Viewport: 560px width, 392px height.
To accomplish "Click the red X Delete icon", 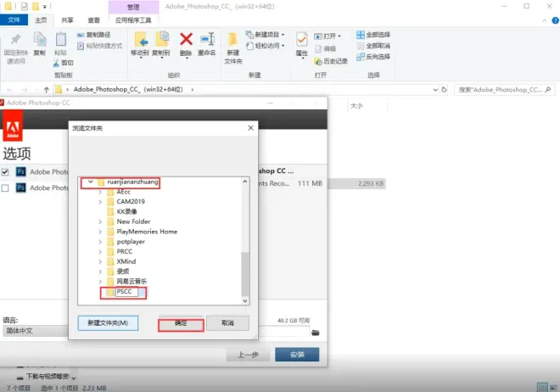I will click(186, 39).
